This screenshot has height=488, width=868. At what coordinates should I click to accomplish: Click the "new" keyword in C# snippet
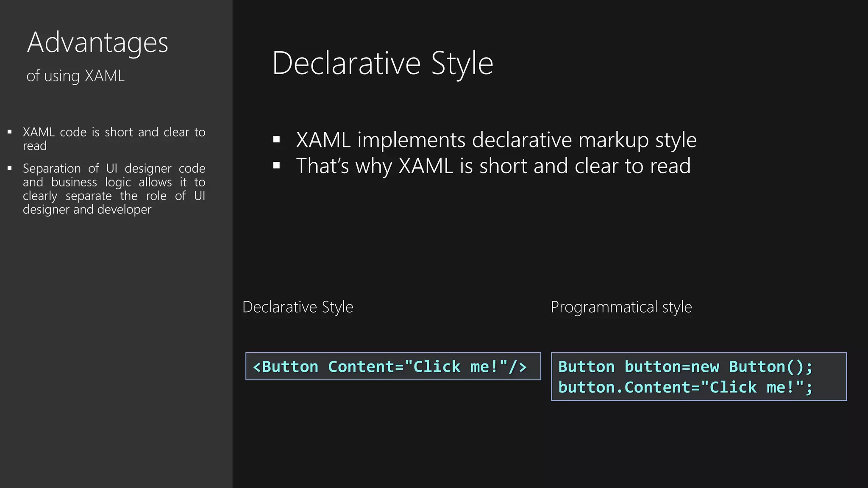click(x=705, y=367)
